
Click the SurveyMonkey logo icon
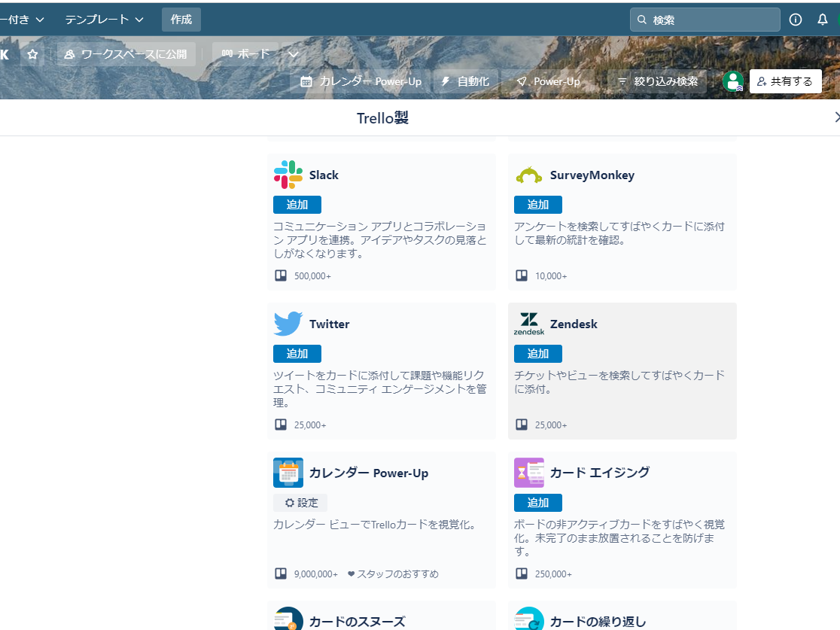pyautogui.click(x=528, y=175)
